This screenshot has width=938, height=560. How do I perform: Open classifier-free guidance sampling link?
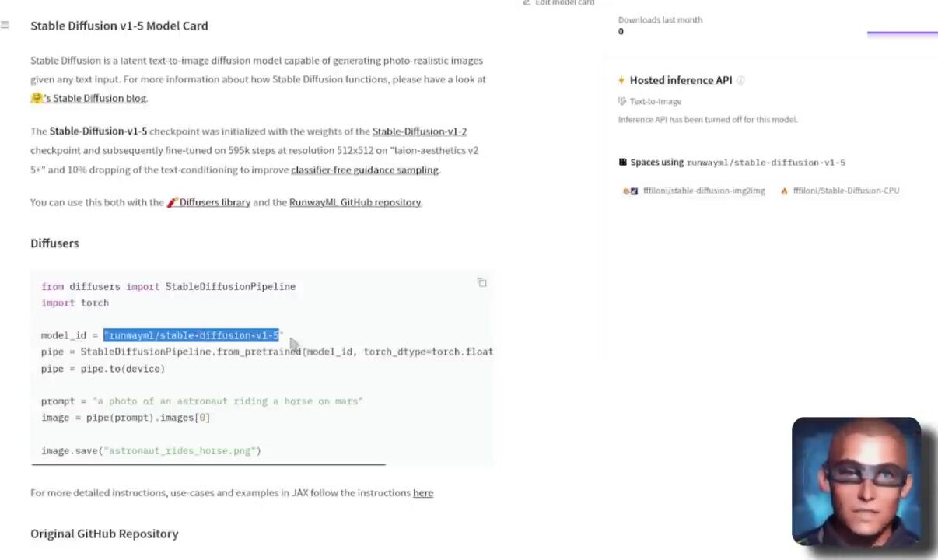[365, 170]
